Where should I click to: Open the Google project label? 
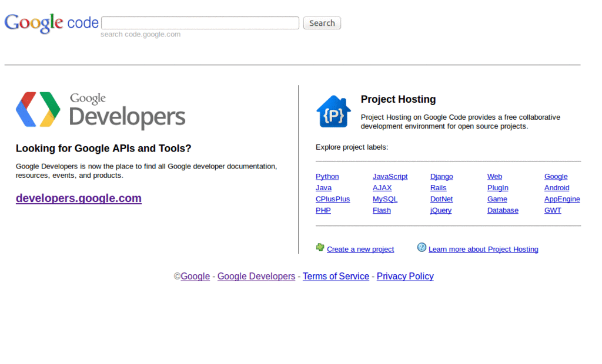[x=556, y=177]
